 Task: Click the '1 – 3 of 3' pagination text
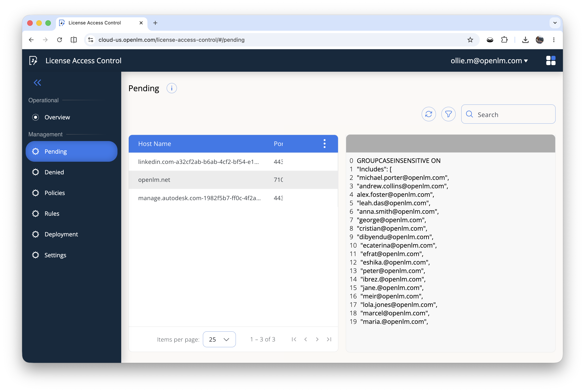[263, 339]
